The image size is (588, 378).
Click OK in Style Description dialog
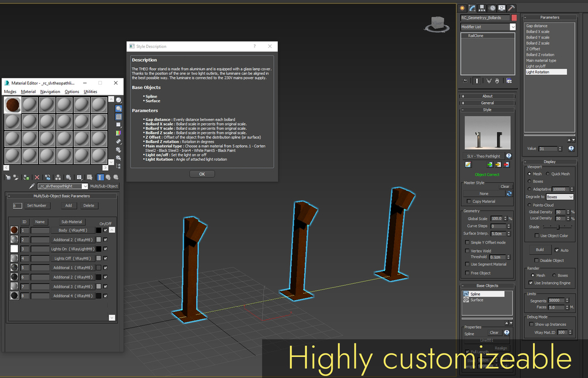[202, 174]
